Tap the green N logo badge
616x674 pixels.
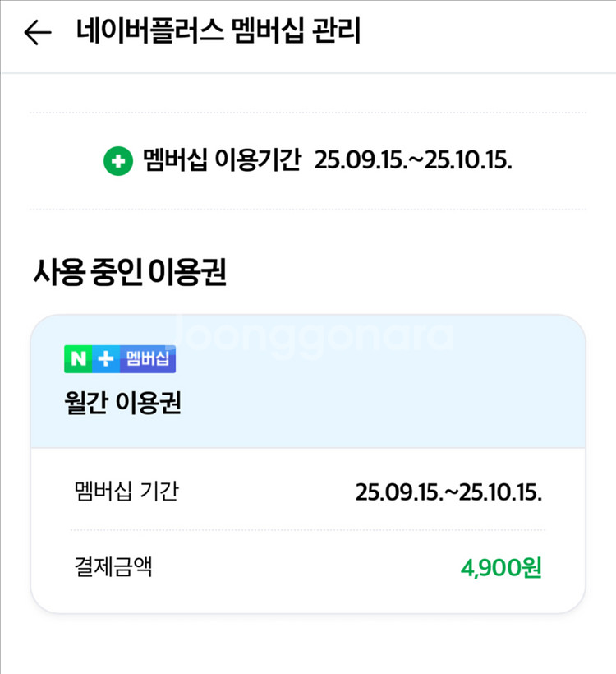[x=79, y=358]
